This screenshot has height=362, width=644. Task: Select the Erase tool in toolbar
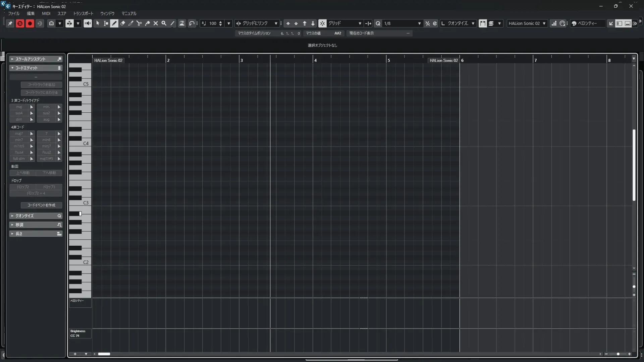(123, 23)
